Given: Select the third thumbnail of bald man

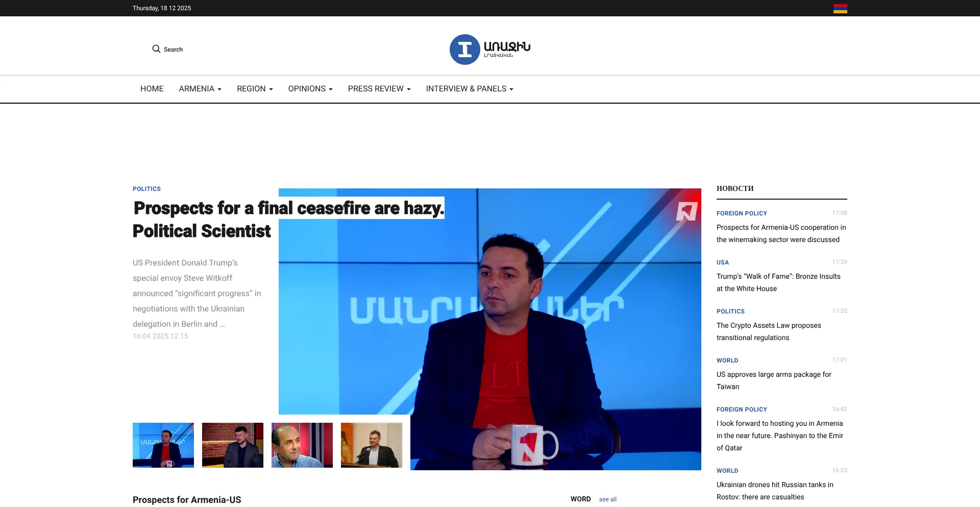Looking at the screenshot, I should 302,445.
